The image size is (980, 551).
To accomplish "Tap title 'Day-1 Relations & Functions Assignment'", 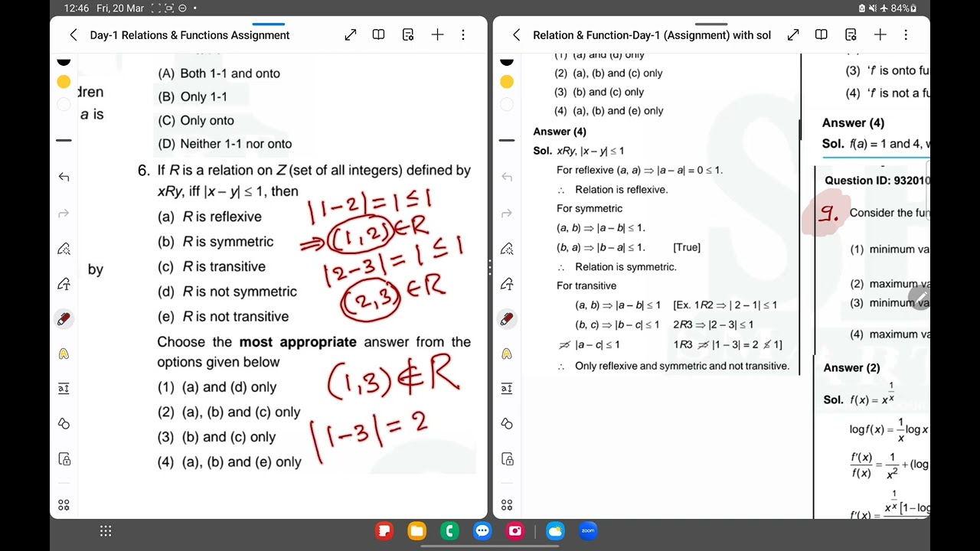I will (190, 35).
